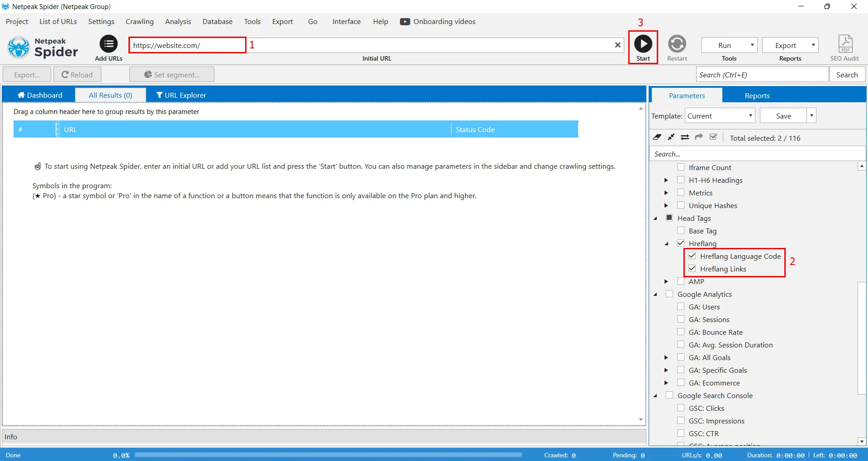Image resolution: width=868 pixels, height=461 pixels.
Task: Open the Analysis menu
Action: click(178, 21)
